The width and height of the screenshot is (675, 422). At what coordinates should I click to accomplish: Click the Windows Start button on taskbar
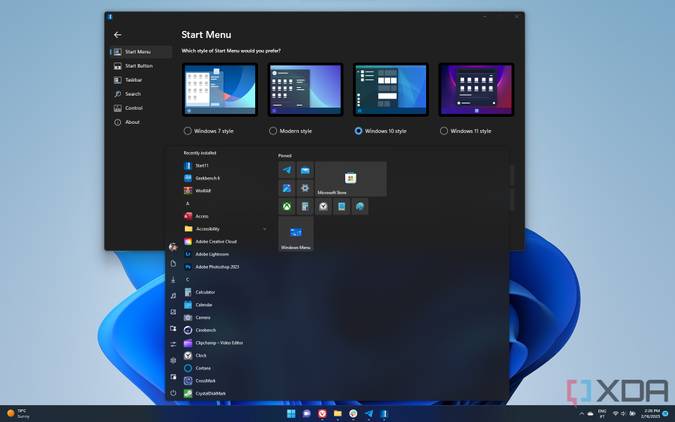(x=291, y=414)
